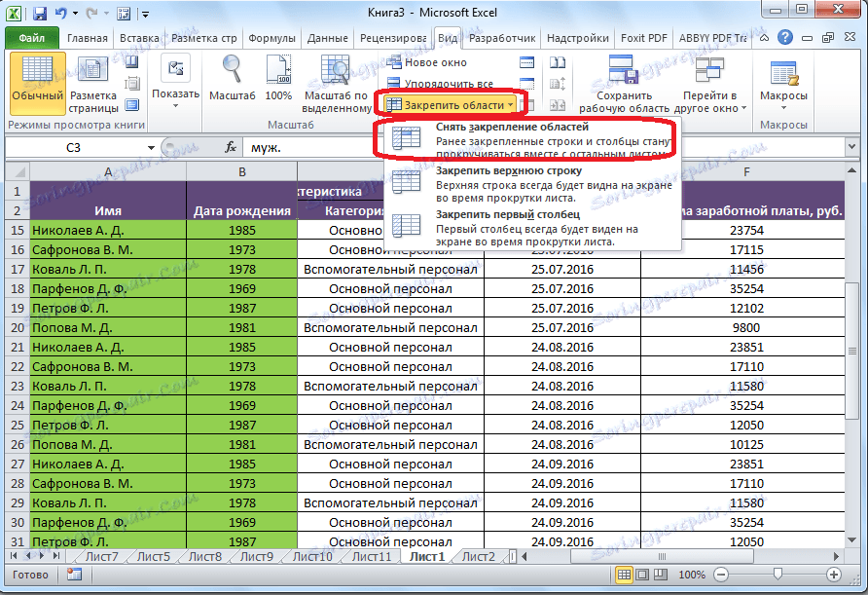The height and width of the screenshot is (595, 868).
Task: Open the Макросы dropdown
Action: [784, 95]
